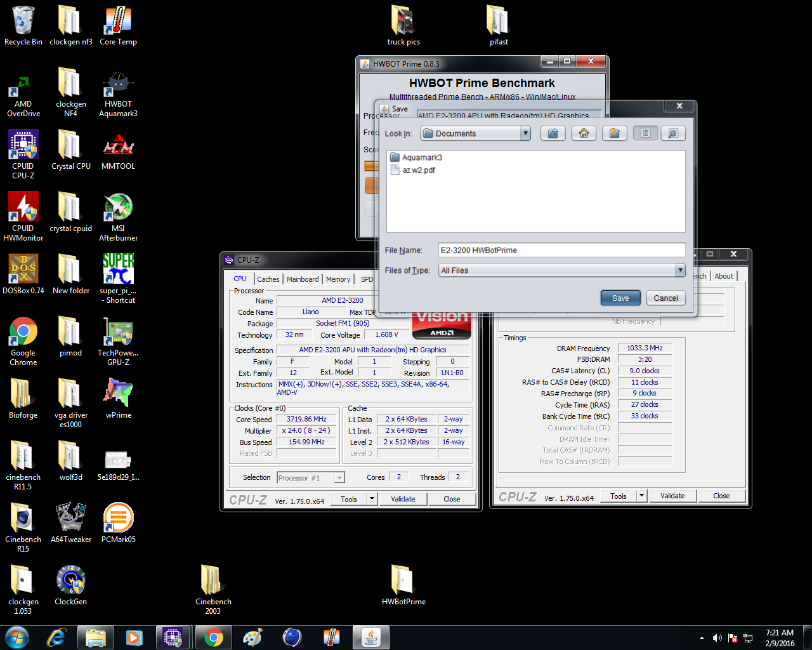Cancel the Save dialog
This screenshot has height=650, width=812.
666,298
